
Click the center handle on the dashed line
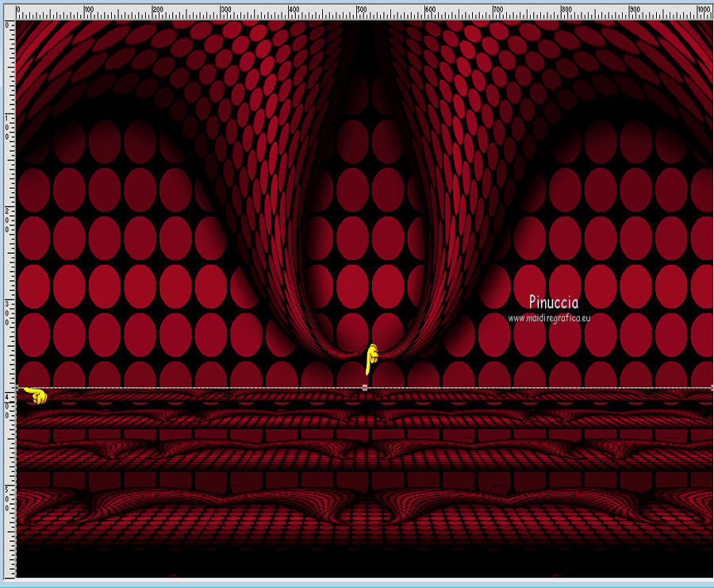click(364, 387)
